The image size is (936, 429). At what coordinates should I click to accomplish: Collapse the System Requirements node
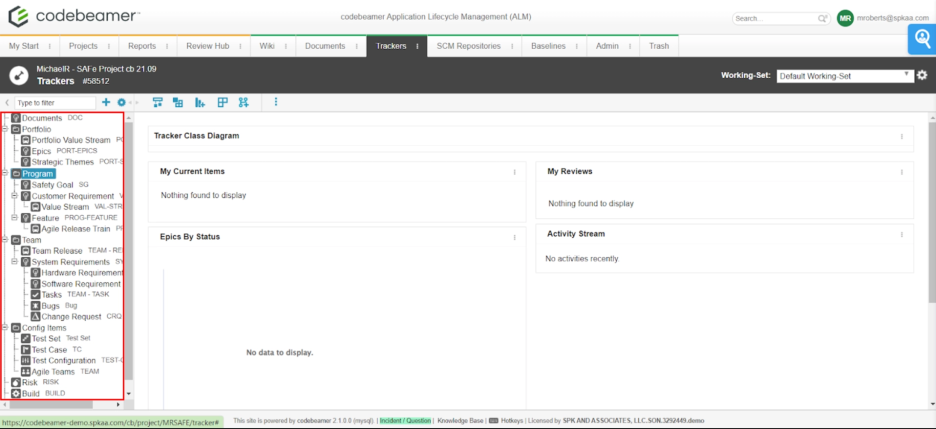coord(15,262)
